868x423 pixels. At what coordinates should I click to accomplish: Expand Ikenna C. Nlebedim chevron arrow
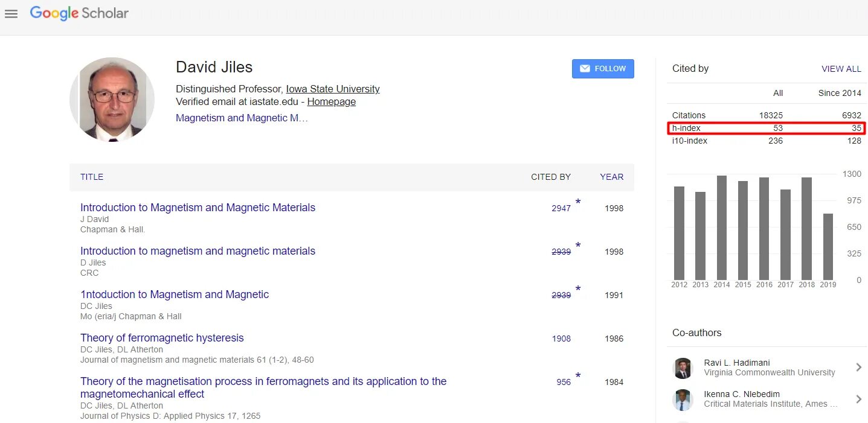[858, 399]
